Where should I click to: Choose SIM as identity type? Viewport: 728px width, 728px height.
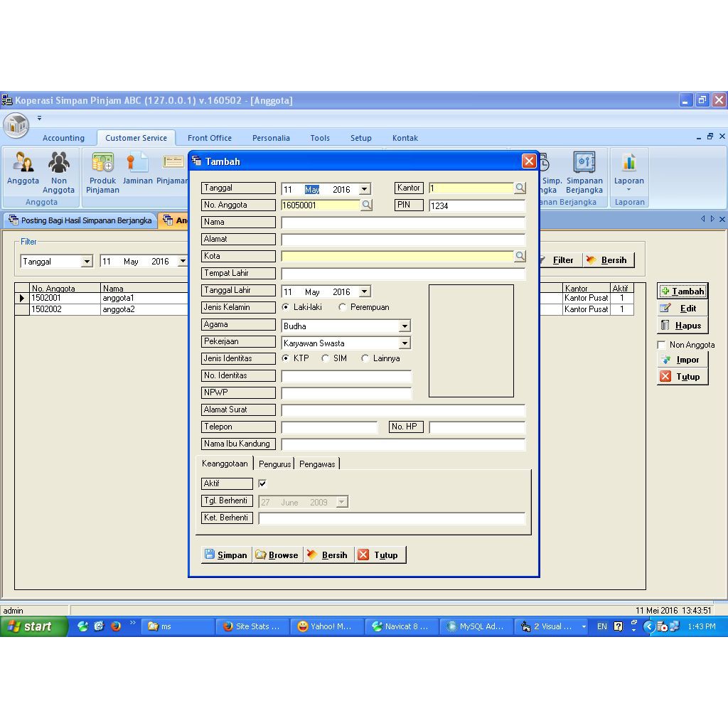click(326, 359)
